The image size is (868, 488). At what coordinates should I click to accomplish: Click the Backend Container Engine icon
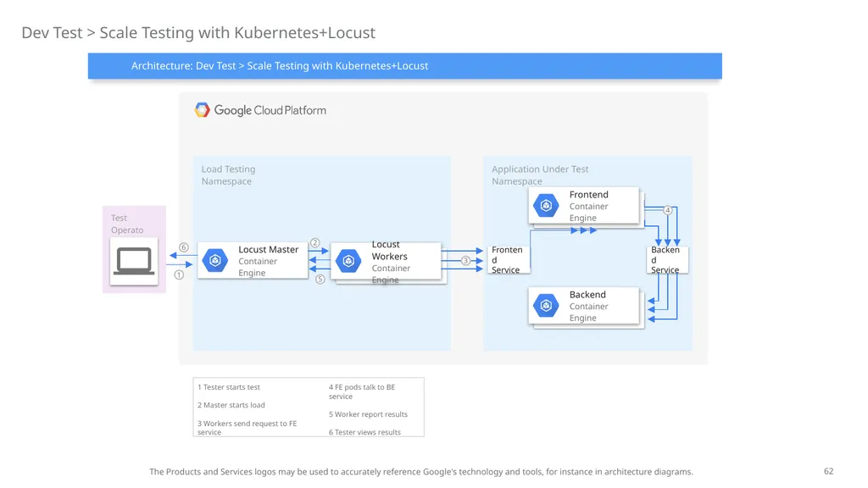click(x=546, y=305)
